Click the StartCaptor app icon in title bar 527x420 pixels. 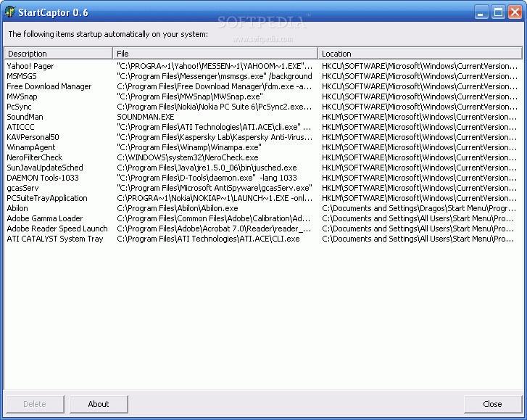[x=9, y=12]
